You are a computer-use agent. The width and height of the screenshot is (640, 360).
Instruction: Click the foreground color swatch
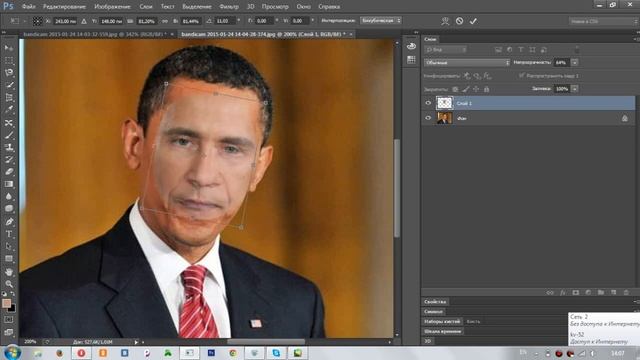[6, 303]
